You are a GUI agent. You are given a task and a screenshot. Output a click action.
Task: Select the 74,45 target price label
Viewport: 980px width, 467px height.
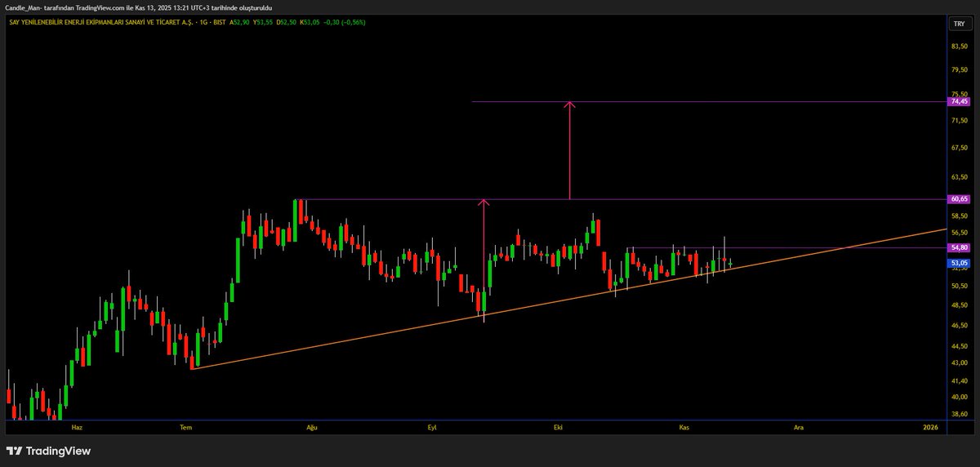pos(959,101)
